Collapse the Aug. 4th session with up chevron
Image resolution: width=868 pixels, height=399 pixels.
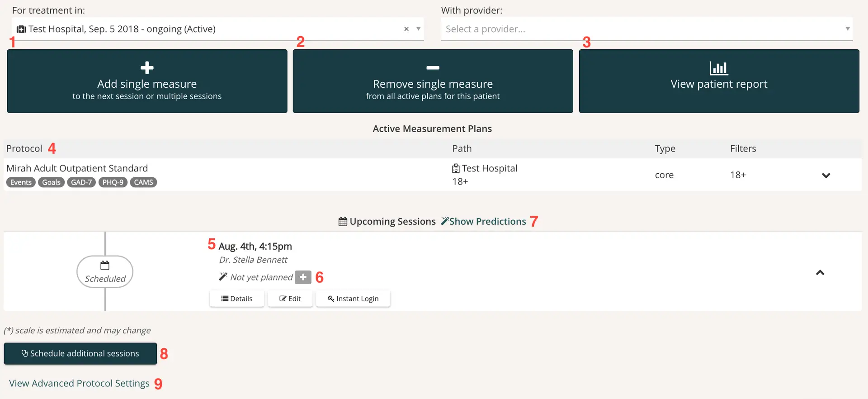pyautogui.click(x=820, y=272)
